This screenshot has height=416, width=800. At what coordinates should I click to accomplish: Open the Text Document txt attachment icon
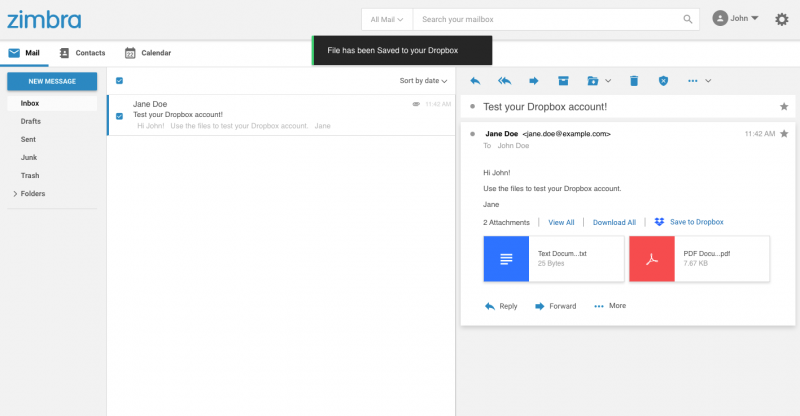506,259
